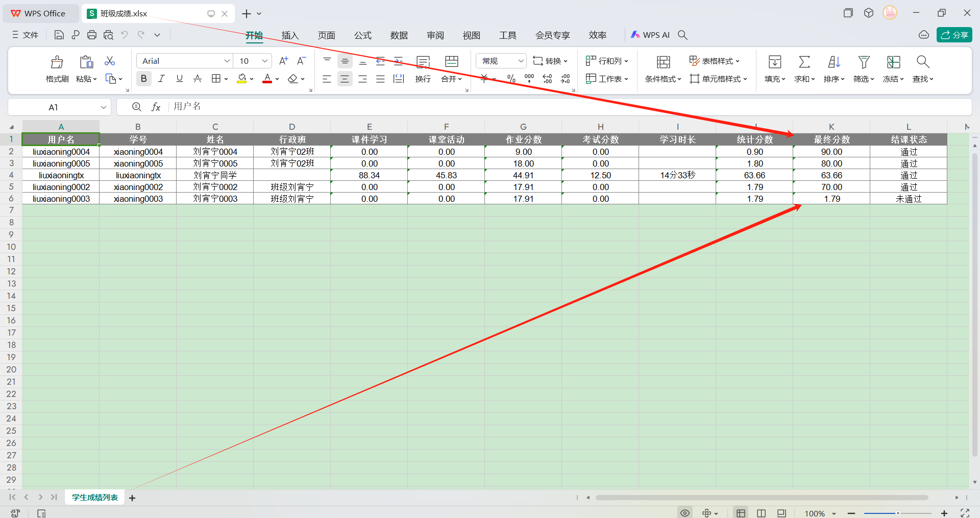Open Conditional Formatting (条件格式) icon
The height and width of the screenshot is (518, 980).
(x=663, y=62)
